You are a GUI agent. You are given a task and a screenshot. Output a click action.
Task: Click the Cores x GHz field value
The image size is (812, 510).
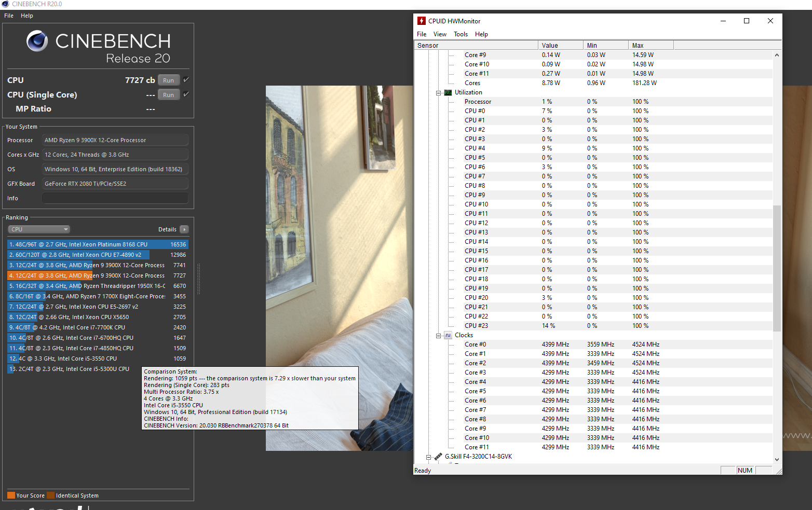(115, 155)
